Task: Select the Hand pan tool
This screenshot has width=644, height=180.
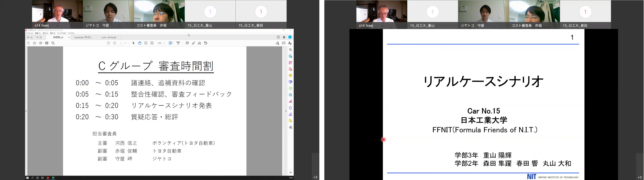Action: tap(140, 43)
